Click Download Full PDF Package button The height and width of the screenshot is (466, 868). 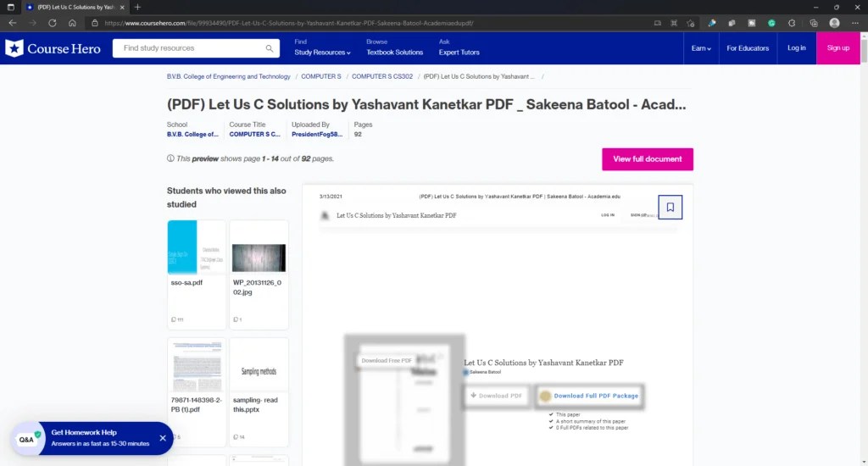[x=590, y=396]
